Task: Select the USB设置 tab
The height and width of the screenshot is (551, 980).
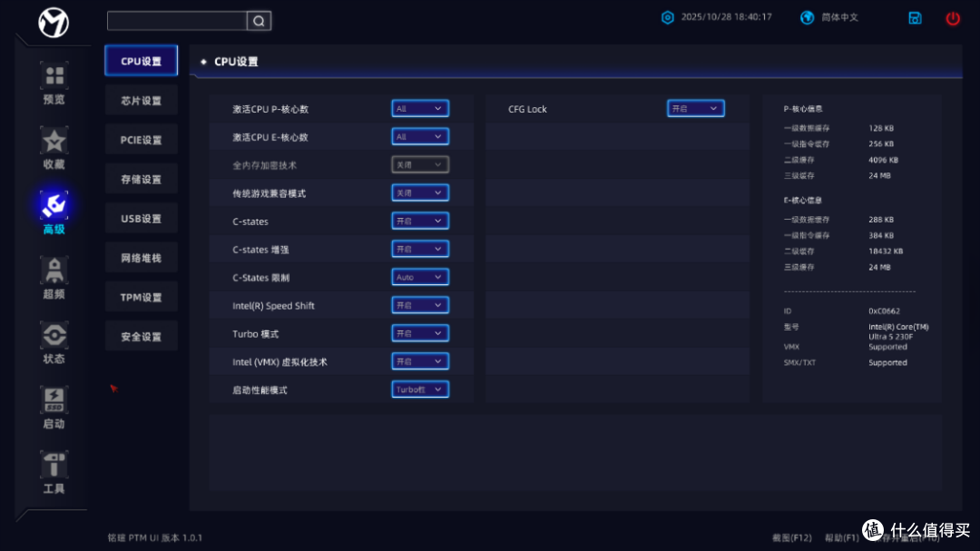Action: pos(142,219)
